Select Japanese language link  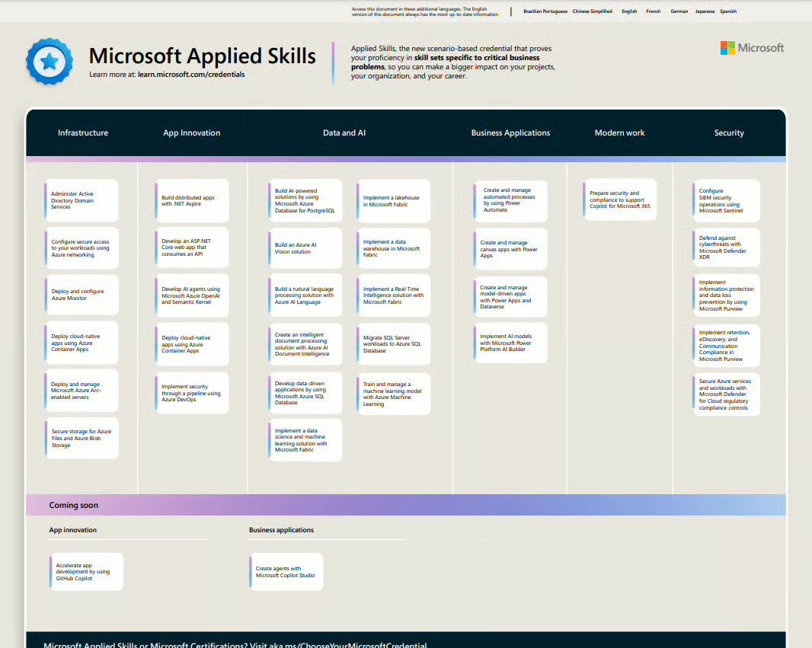(x=705, y=11)
